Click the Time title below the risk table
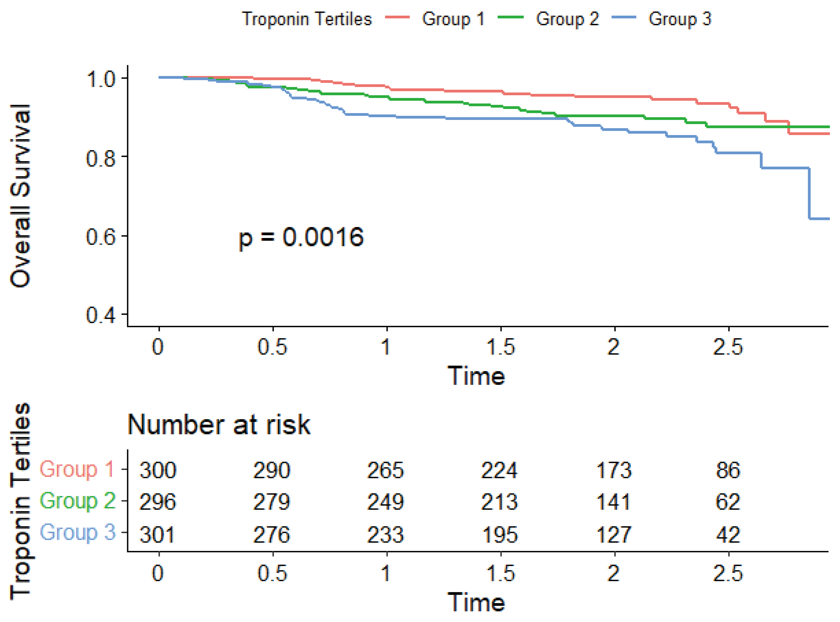The width and height of the screenshot is (840, 622). click(x=476, y=603)
